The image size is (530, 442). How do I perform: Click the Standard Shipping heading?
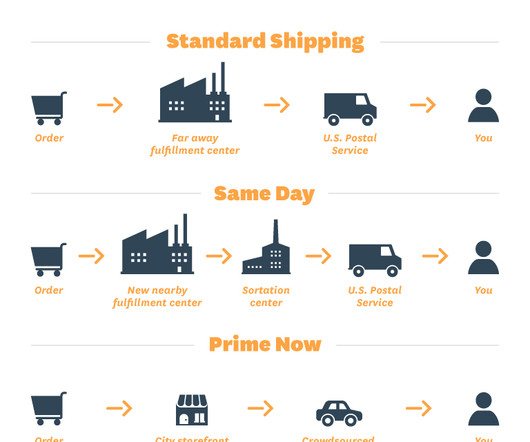[265, 42]
